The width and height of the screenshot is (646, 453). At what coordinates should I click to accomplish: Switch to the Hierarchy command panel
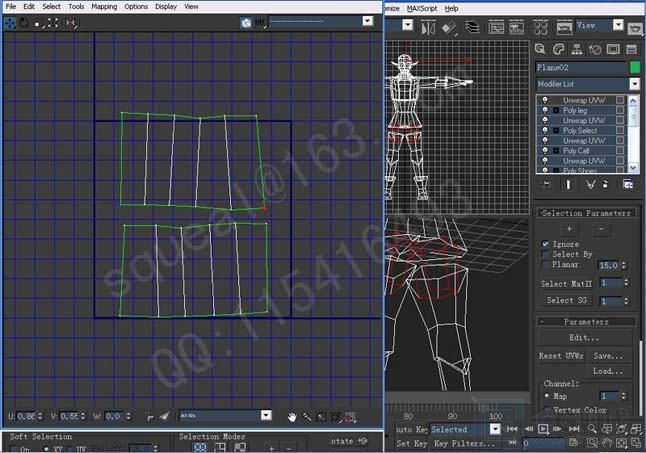pyautogui.click(x=577, y=49)
